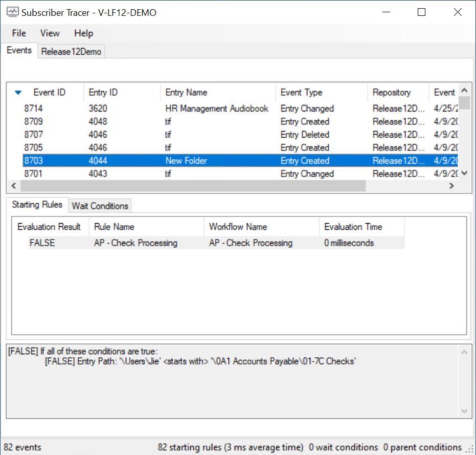Screen dimensions: 476x455
Task: Open the Help menu
Action: click(x=83, y=33)
